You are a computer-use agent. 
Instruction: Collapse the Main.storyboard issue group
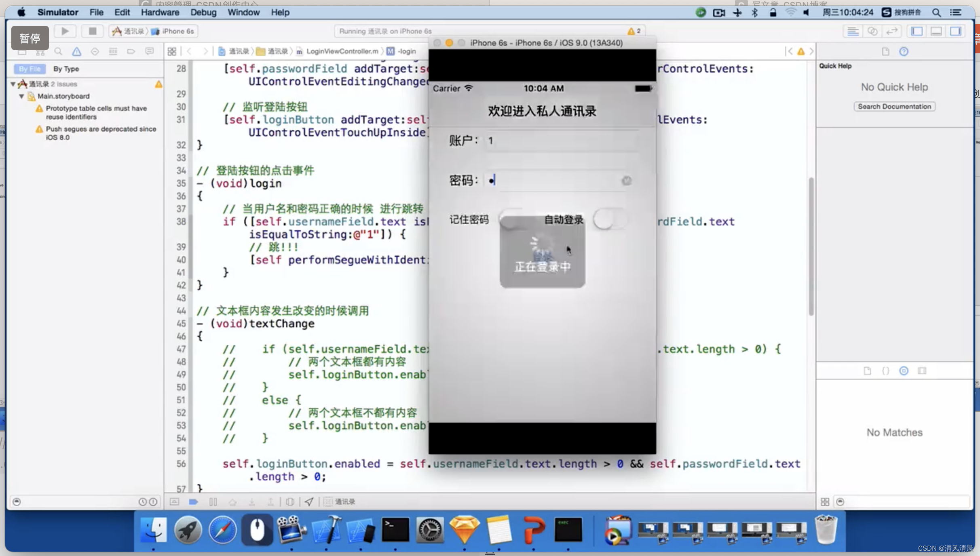coord(21,96)
